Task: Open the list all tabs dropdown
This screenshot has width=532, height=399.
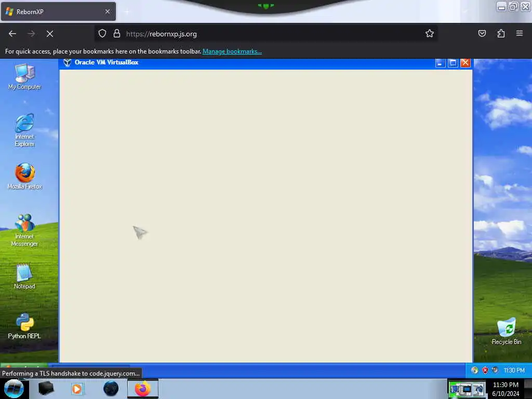Action: click(465, 11)
